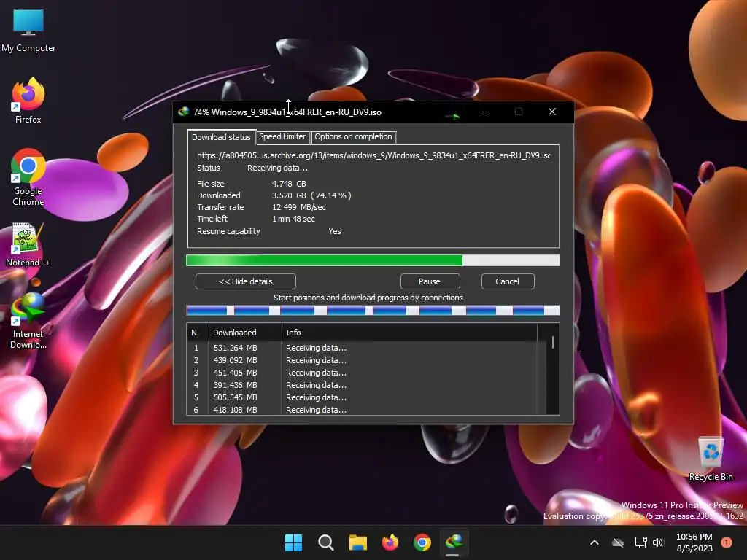
Task: Click the 3.520 GB downloaded value
Action: click(311, 195)
